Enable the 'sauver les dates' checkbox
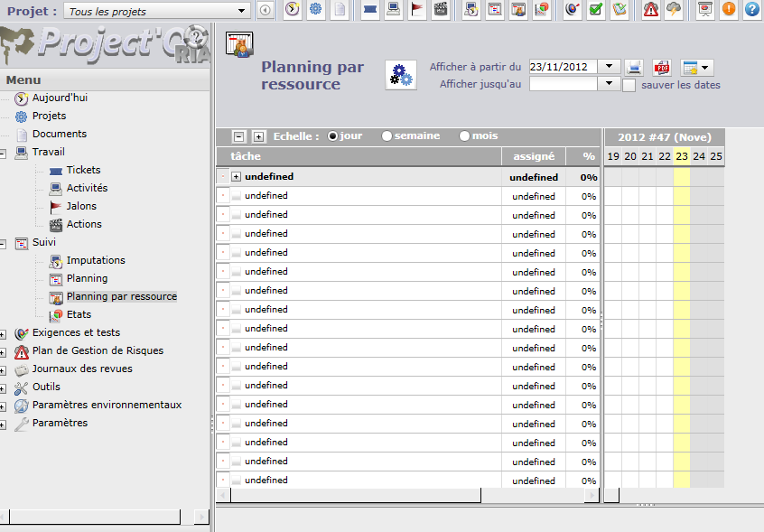 pos(629,85)
